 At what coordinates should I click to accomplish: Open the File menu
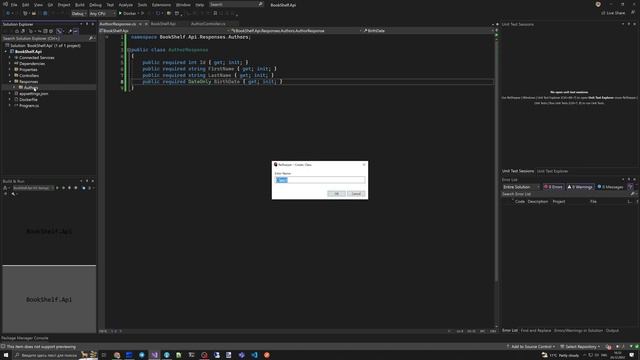(14, 4)
